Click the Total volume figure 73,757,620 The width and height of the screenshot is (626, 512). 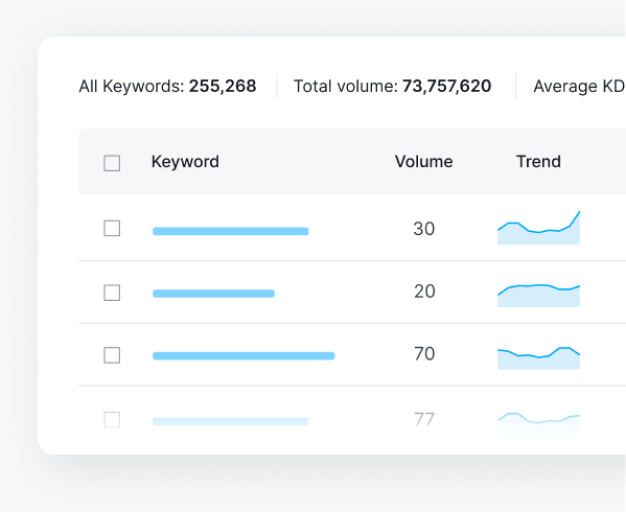point(446,86)
